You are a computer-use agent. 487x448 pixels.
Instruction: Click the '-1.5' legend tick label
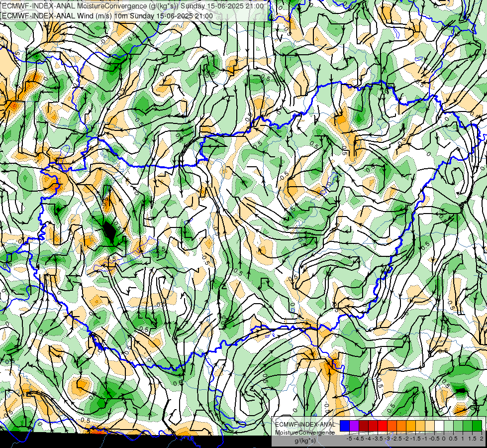pyautogui.click(x=415, y=439)
